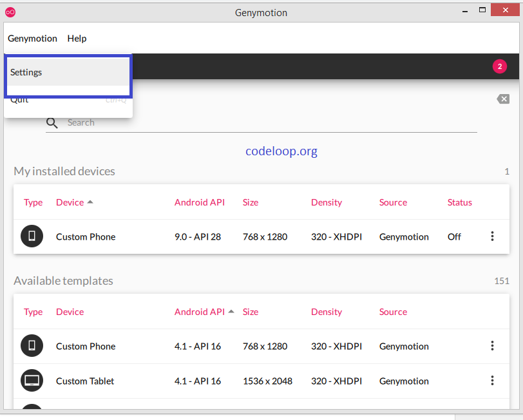Open options menu for installed Custom Phone

[x=492, y=236]
